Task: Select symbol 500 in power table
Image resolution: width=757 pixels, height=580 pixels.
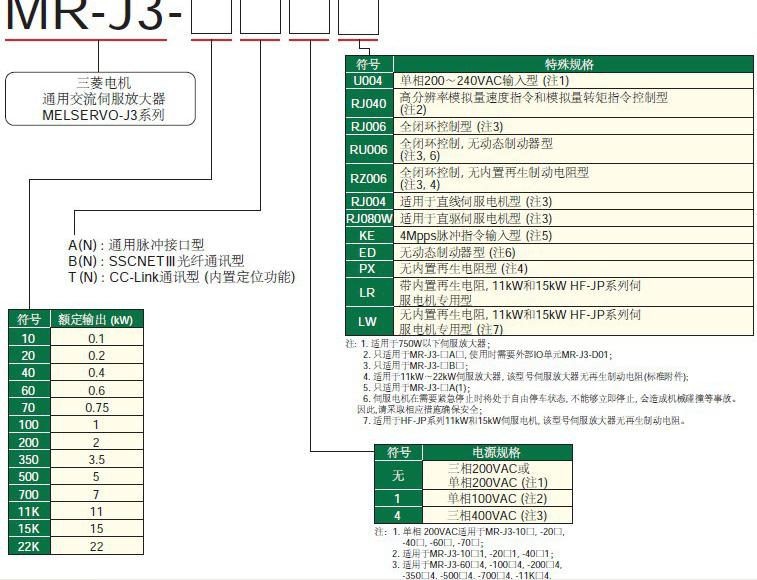Action: point(29,477)
